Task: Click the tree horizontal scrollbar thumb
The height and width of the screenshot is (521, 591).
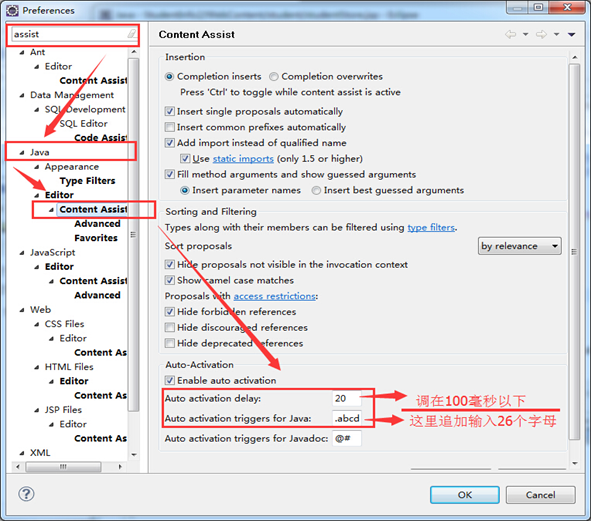Action: pyautogui.click(x=63, y=467)
